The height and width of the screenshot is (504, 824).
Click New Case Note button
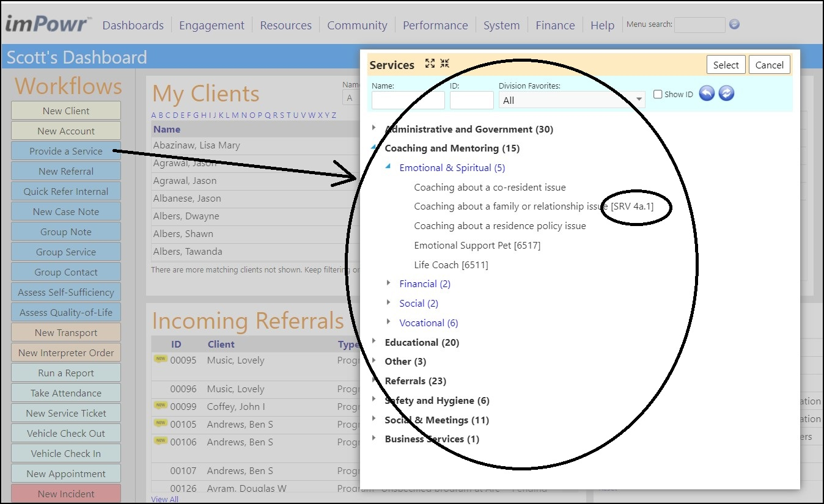tap(66, 211)
